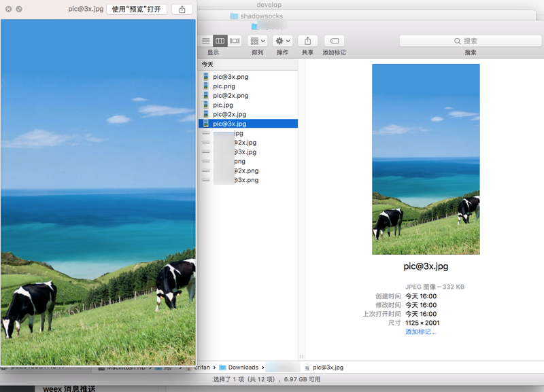Open the arrange (排列) dropdown
Screen dimensions: 544x392
tap(258, 41)
